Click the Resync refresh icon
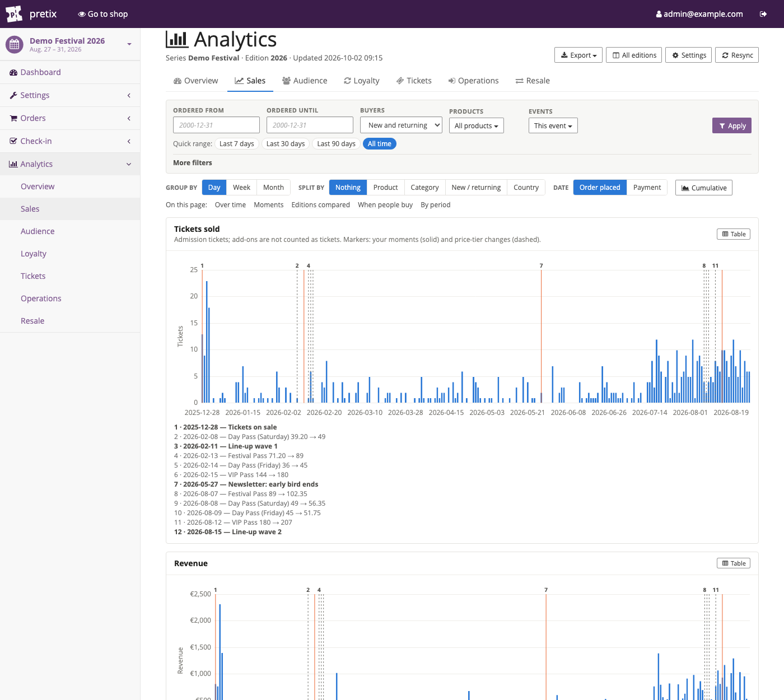Screen dimensions: 784x700 725,55
